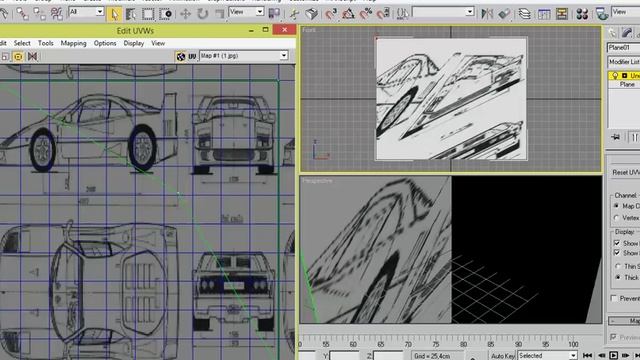
Task: Toggle the 3D Snaps magnet icon
Action: (331, 14)
